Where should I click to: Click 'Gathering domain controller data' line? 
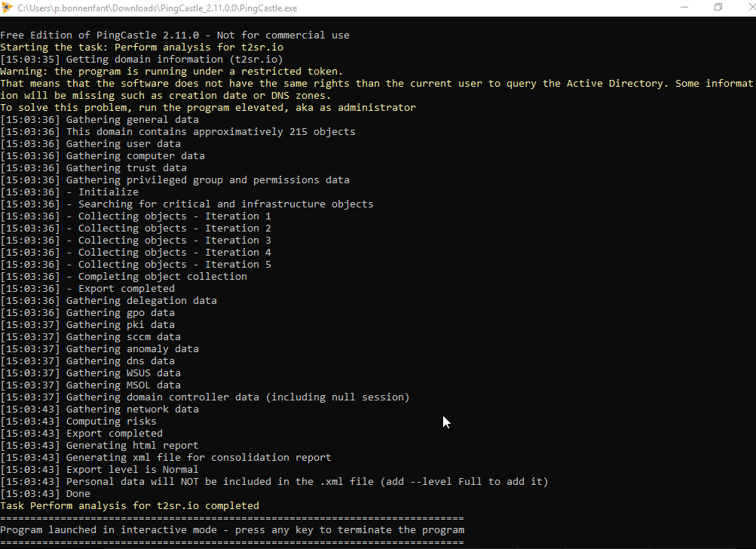205,397
